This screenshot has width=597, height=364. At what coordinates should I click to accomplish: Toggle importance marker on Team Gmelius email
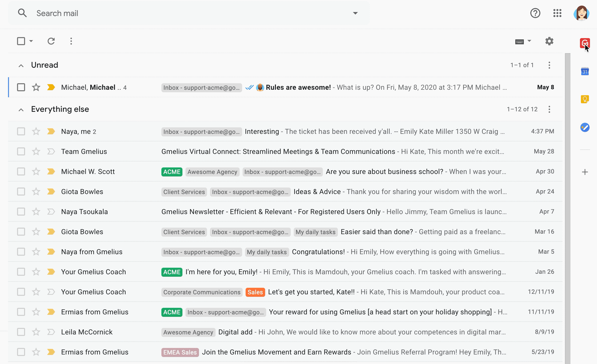coord(51,151)
